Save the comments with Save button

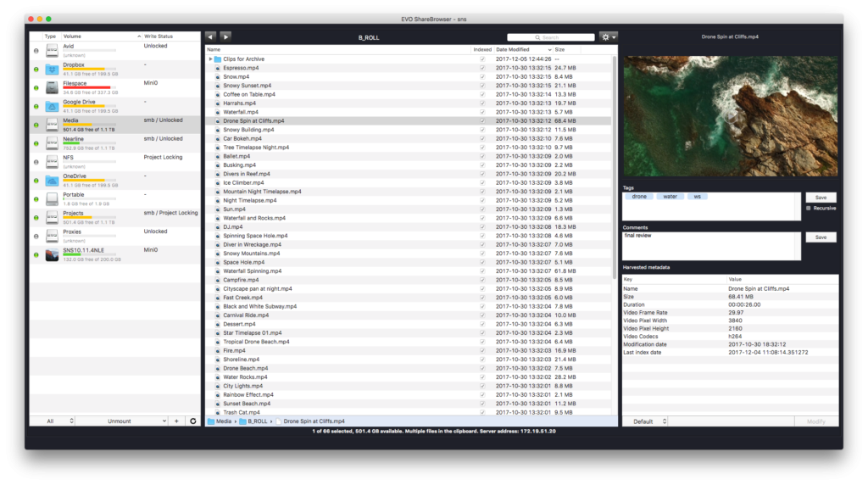820,237
